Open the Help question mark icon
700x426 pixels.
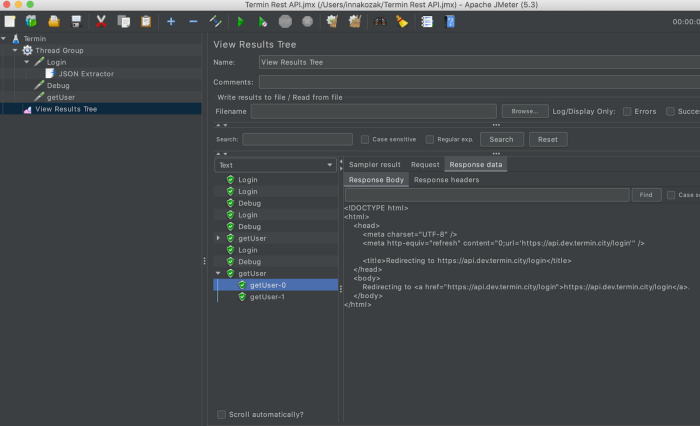[450, 21]
